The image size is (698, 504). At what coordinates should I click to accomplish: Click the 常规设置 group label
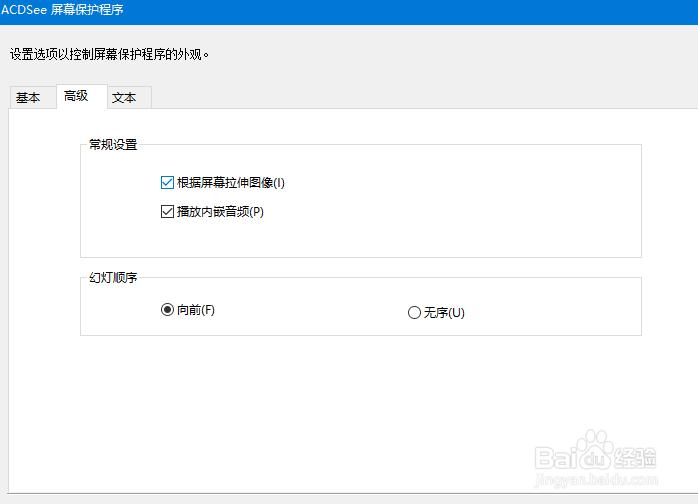pyautogui.click(x=113, y=145)
